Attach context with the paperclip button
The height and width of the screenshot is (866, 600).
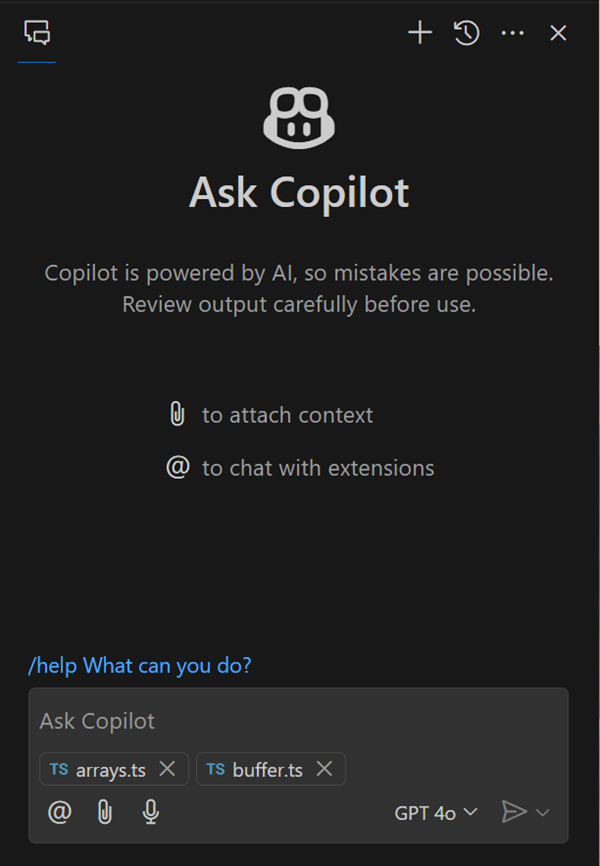pos(105,812)
